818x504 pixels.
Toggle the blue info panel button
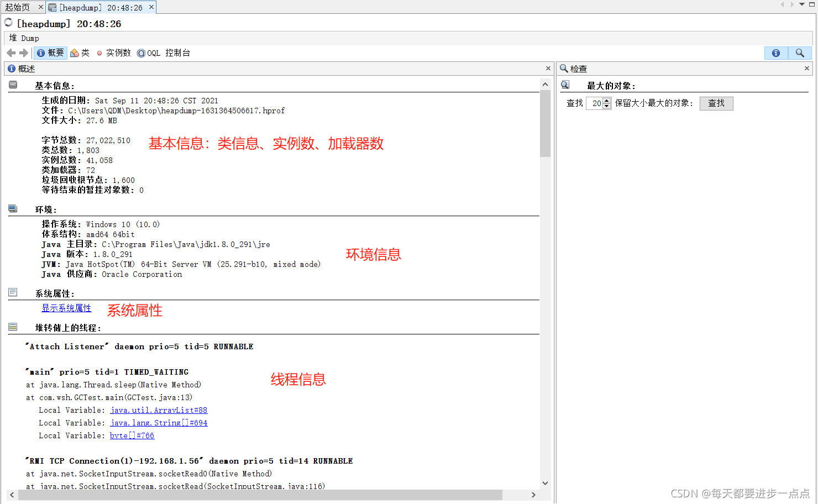(776, 53)
